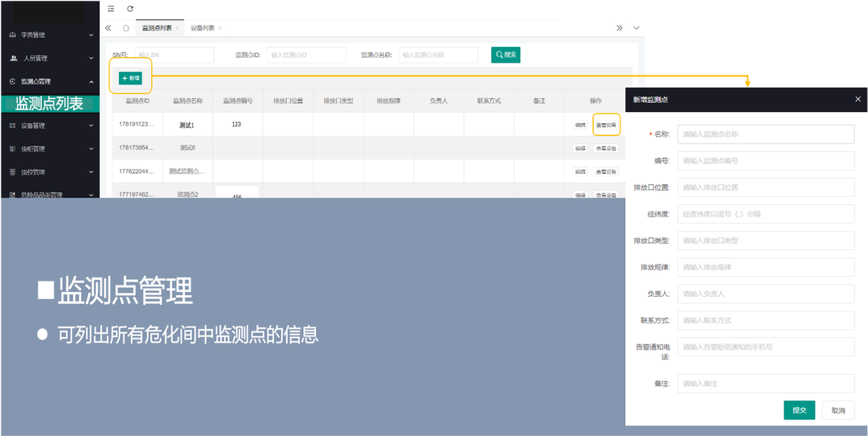Focus the dialog's 负责人 input field
868x436 pixels.
(x=766, y=294)
